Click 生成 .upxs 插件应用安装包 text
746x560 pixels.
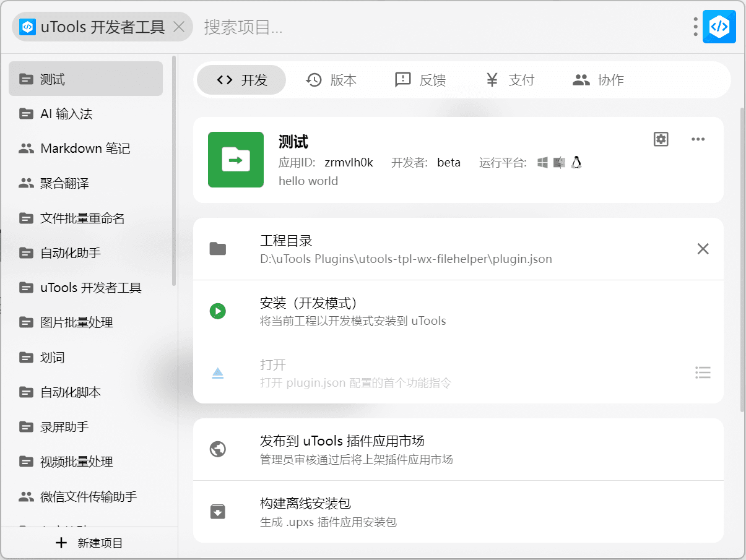[x=328, y=522]
